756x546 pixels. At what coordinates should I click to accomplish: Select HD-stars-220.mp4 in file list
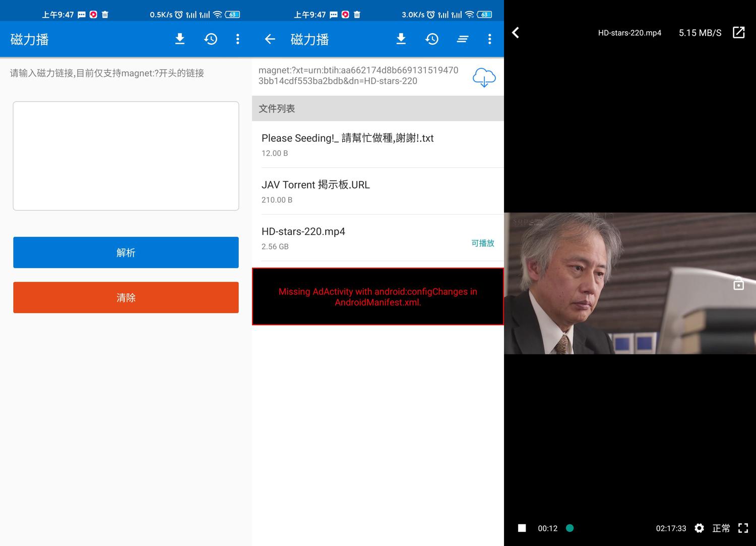353,237
